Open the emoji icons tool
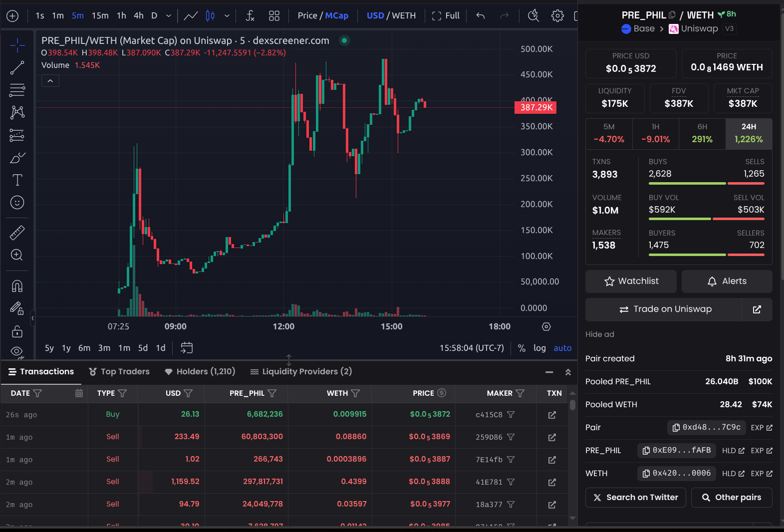The height and width of the screenshot is (532, 784). click(x=17, y=202)
